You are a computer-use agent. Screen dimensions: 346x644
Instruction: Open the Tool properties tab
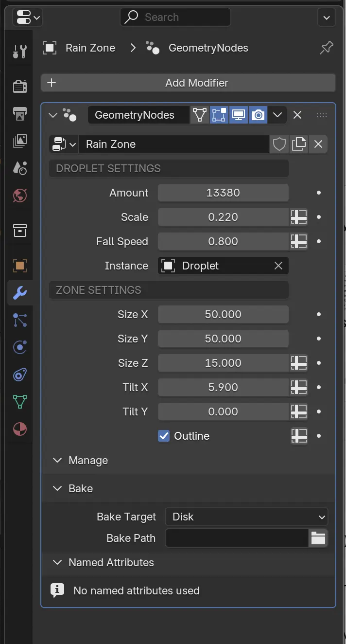click(x=20, y=51)
